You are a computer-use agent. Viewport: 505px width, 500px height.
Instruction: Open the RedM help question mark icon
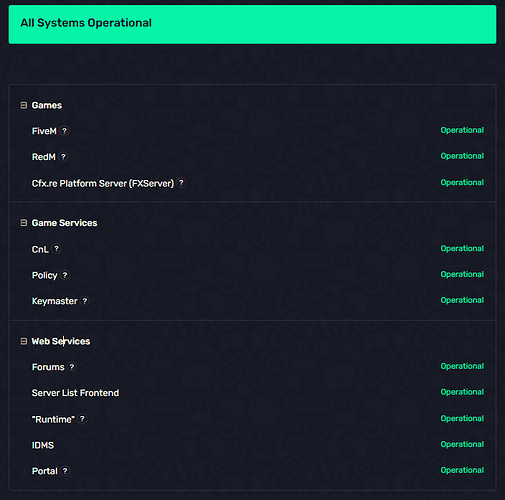(x=63, y=157)
